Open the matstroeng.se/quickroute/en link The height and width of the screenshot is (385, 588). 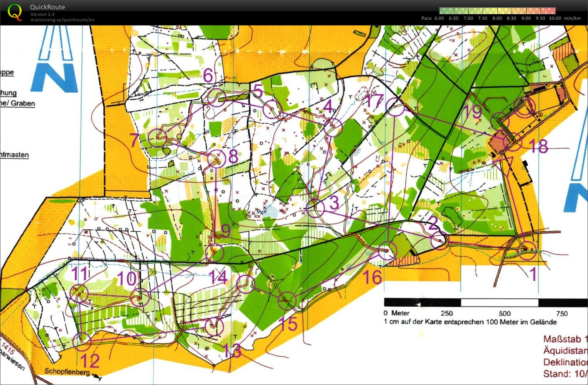(62, 20)
